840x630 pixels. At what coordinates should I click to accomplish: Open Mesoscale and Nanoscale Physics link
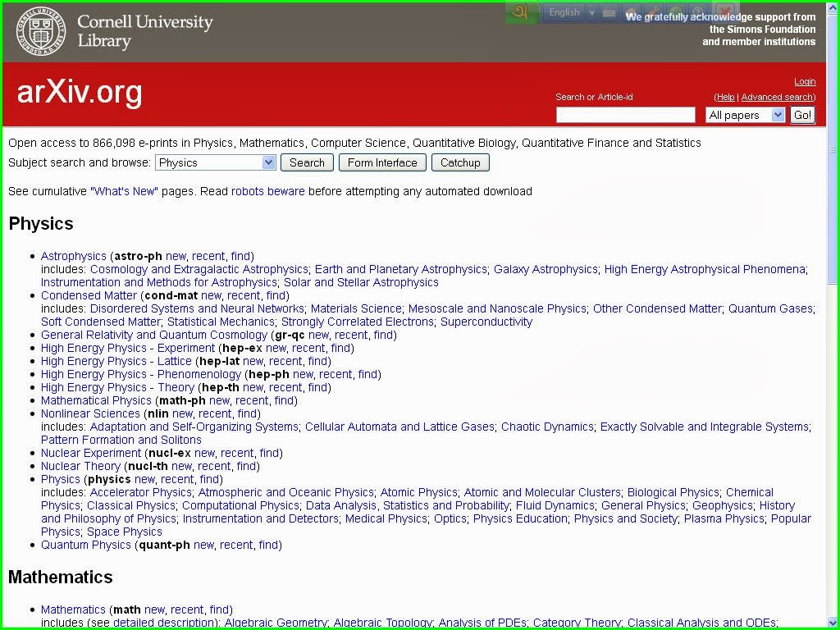(497, 308)
